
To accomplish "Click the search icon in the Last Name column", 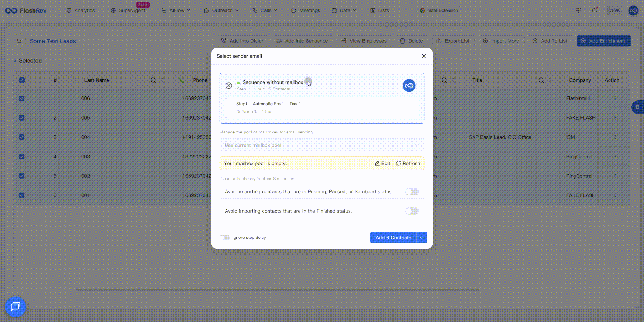I will 153,80.
